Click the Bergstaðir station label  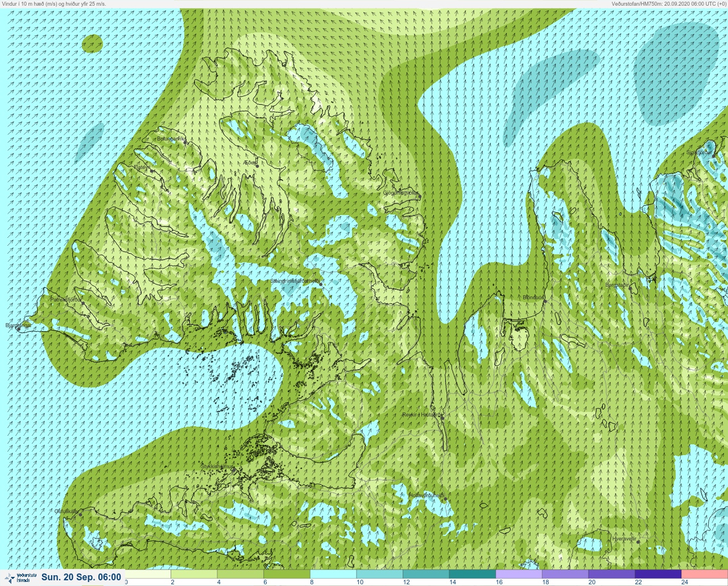pos(617,285)
